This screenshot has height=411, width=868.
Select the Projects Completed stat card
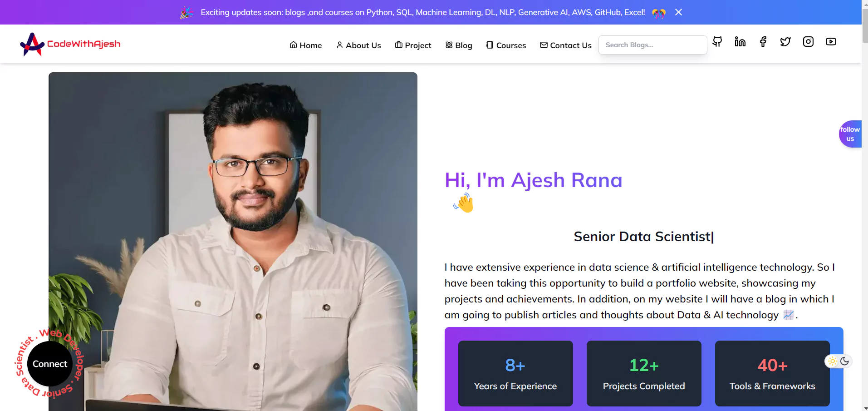[x=643, y=373]
